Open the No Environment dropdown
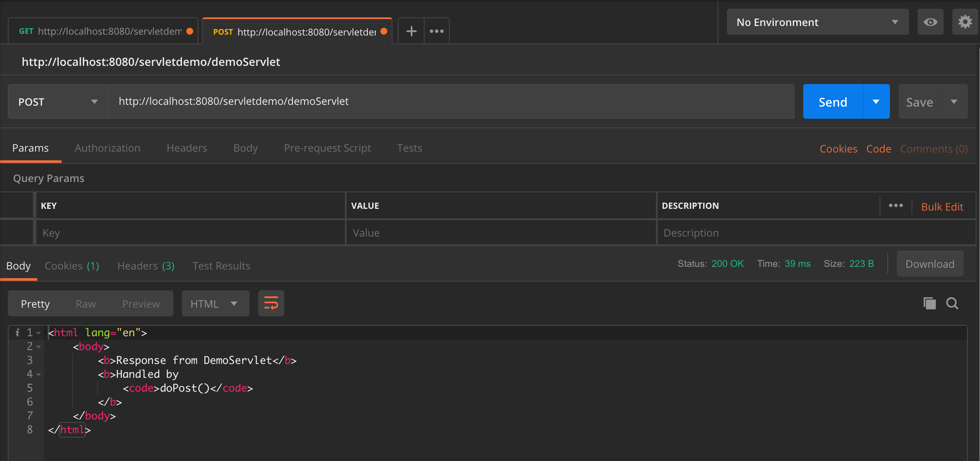 [816, 22]
